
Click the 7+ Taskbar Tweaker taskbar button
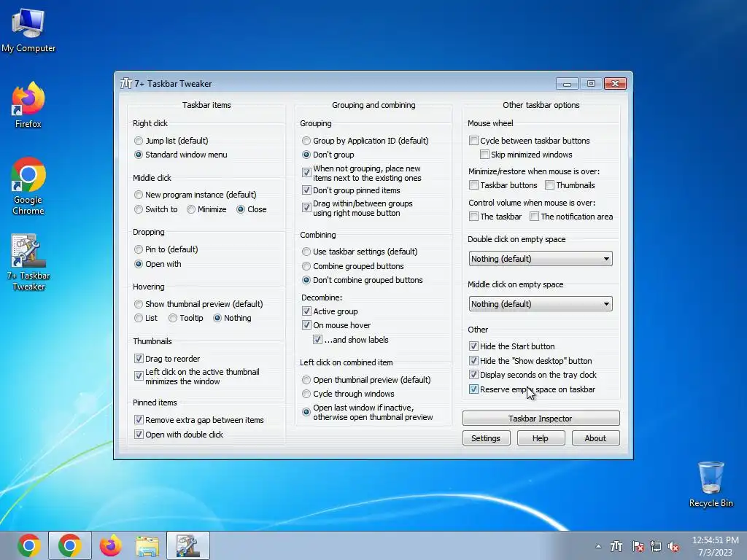click(x=187, y=545)
